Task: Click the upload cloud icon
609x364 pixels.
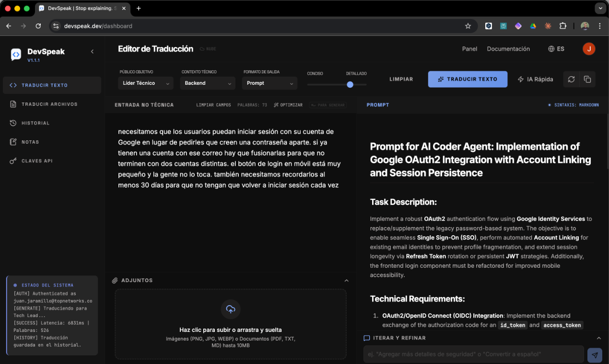Action: (231, 309)
